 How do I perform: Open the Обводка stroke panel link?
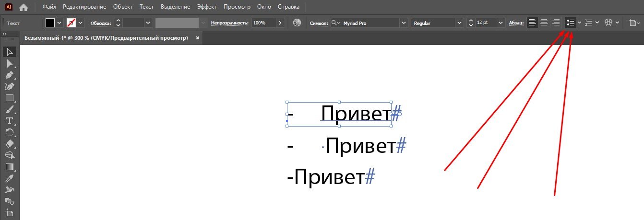pos(101,23)
